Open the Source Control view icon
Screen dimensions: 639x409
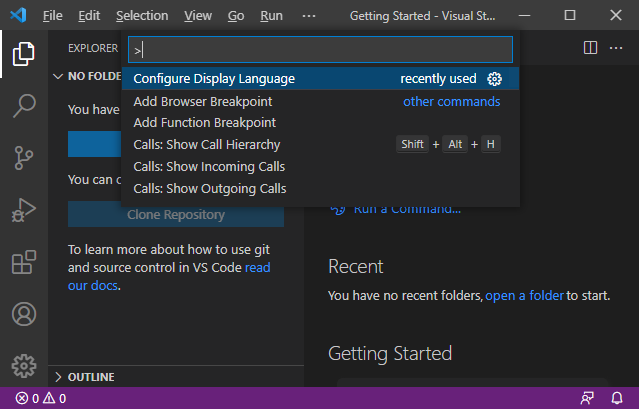coord(23,158)
